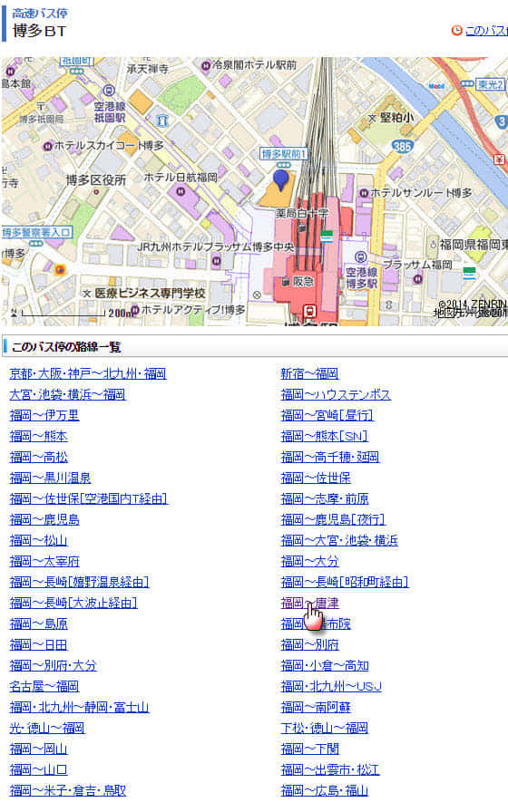Click the ホテルアクティブ!博多 marker

tap(135, 311)
